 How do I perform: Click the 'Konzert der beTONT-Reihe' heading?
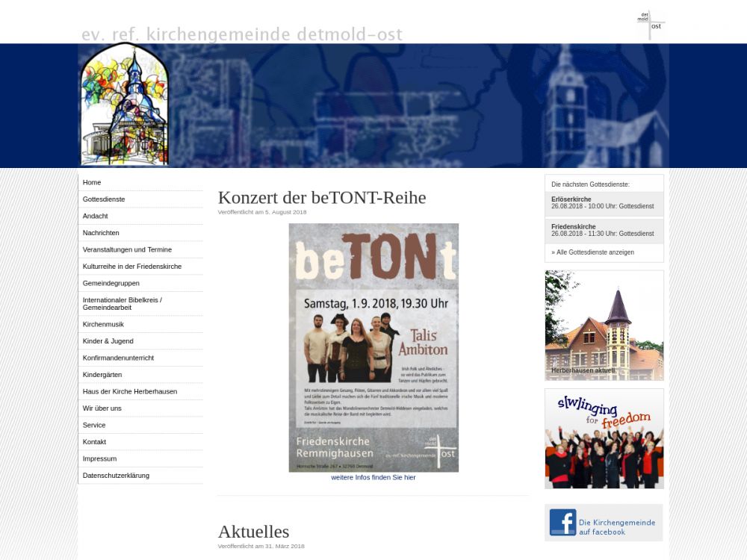322,198
